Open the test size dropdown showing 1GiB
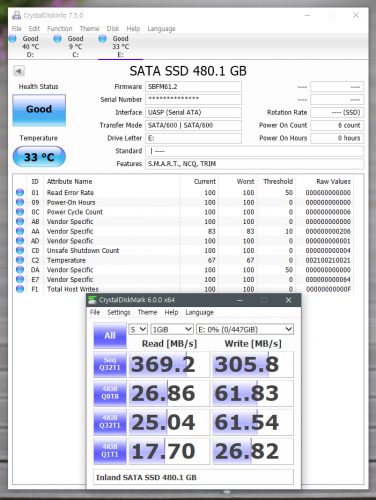The image size is (376, 500). 172,329
